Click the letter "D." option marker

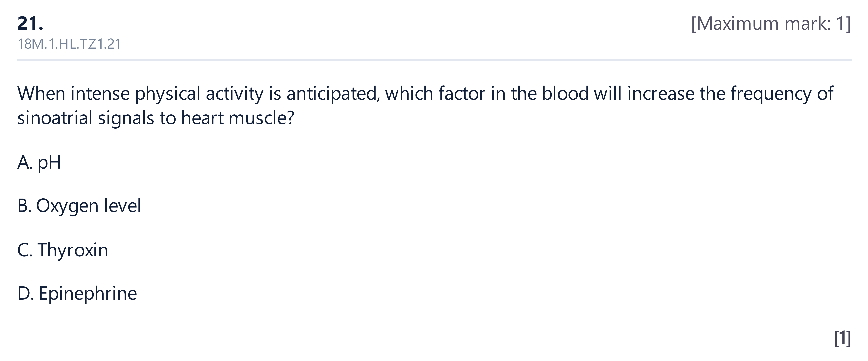pyautogui.click(x=26, y=293)
